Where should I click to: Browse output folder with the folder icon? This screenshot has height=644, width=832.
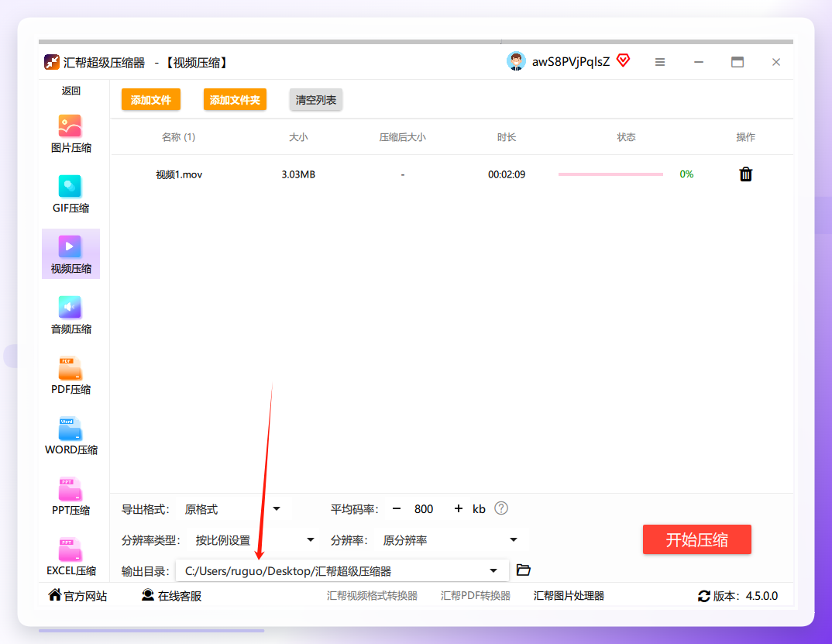(523, 570)
